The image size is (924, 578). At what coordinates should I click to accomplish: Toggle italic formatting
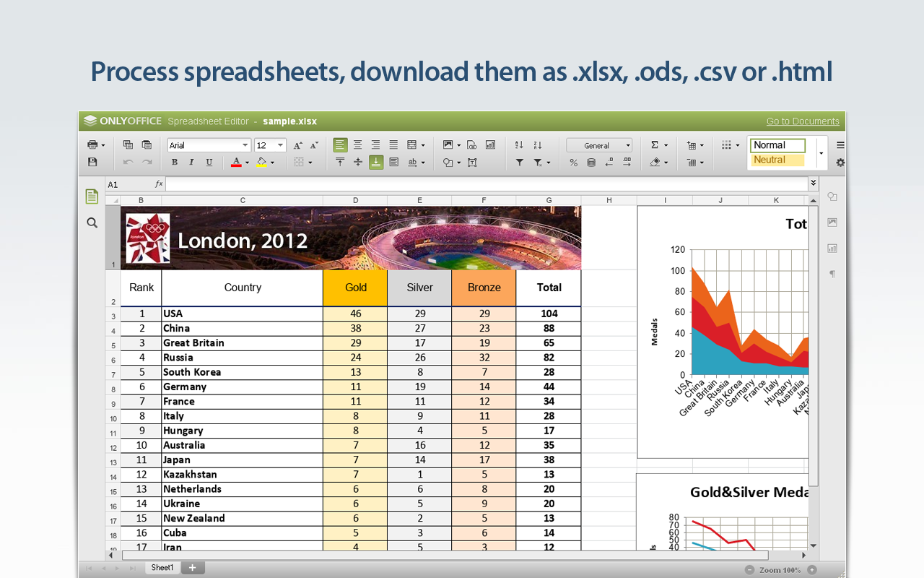point(191,163)
